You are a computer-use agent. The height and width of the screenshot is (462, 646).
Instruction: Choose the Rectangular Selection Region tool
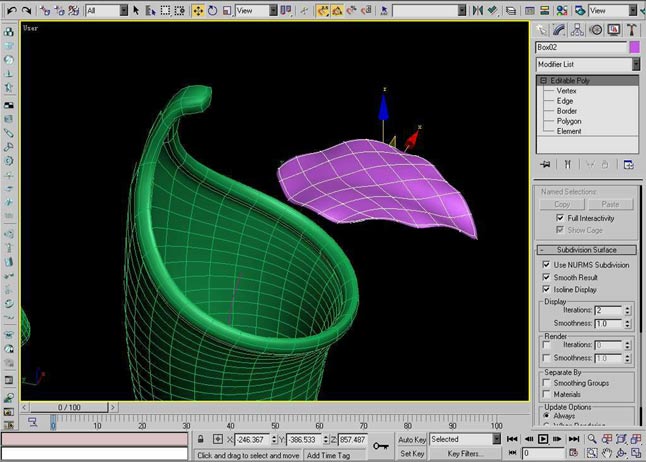[x=165, y=10]
